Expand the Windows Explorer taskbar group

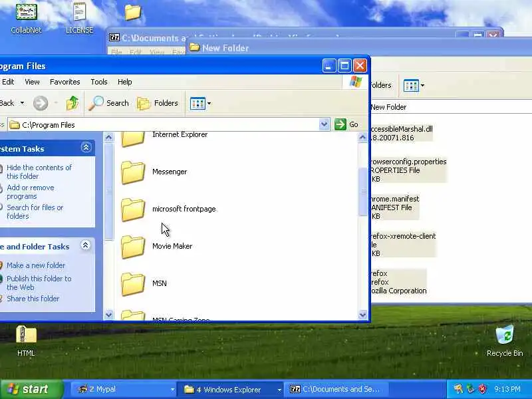tap(279, 390)
